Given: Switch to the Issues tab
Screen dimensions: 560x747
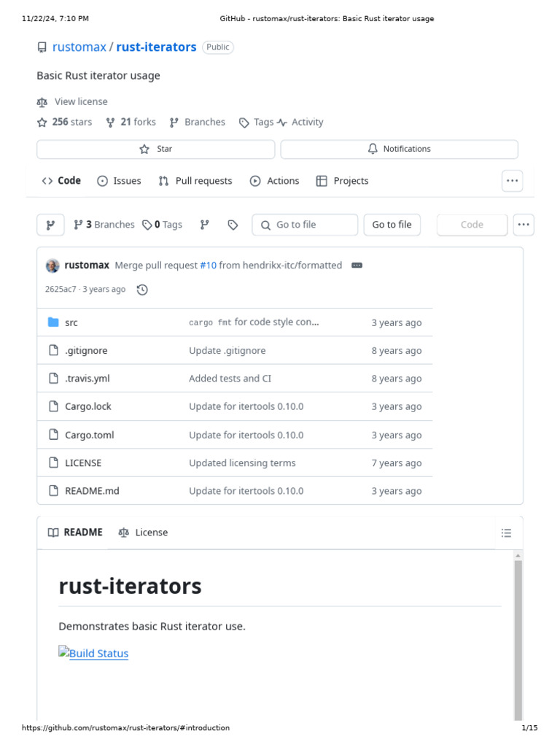Looking at the screenshot, I should pyautogui.click(x=119, y=181).
